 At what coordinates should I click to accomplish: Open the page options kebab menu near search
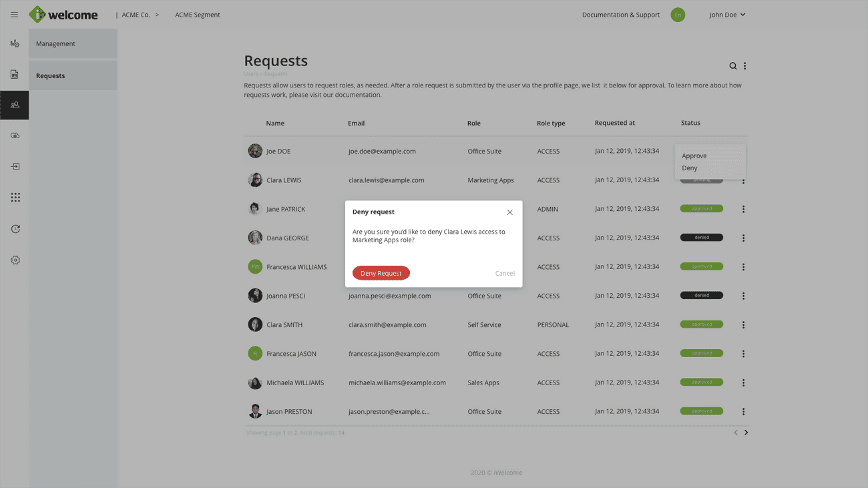coord(745,66)
